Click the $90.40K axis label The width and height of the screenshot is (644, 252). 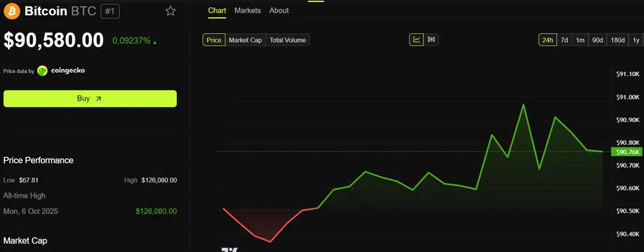click(628, 234)
